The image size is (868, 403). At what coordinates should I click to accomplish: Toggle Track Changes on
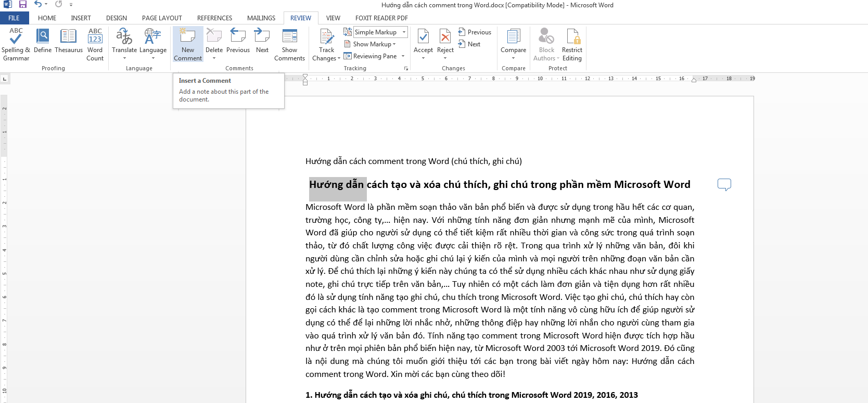click(326, 37)
